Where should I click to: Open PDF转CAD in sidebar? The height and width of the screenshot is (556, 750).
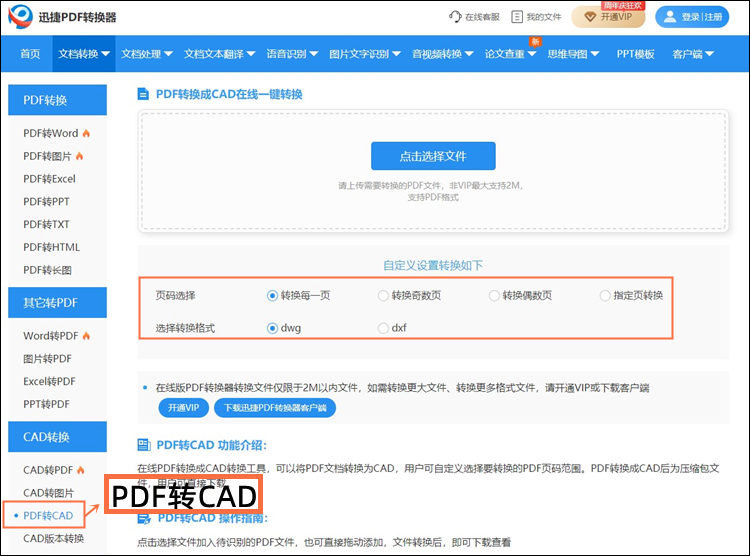(48, 516)
